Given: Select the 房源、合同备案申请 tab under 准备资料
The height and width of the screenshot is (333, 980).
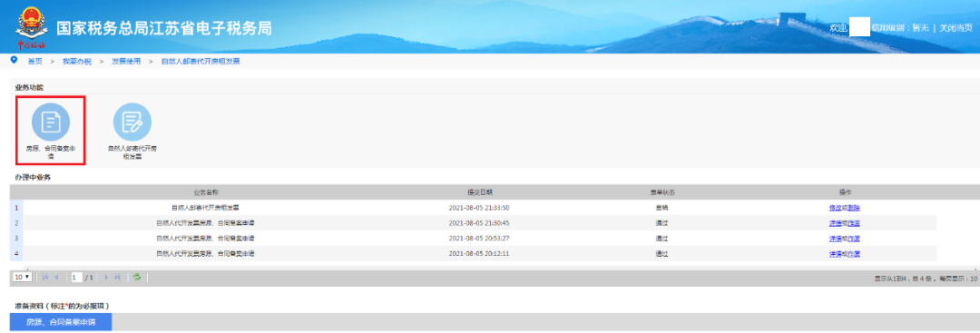Looking at the screenshot, I should pyautogui.click(x=61, y=322).
